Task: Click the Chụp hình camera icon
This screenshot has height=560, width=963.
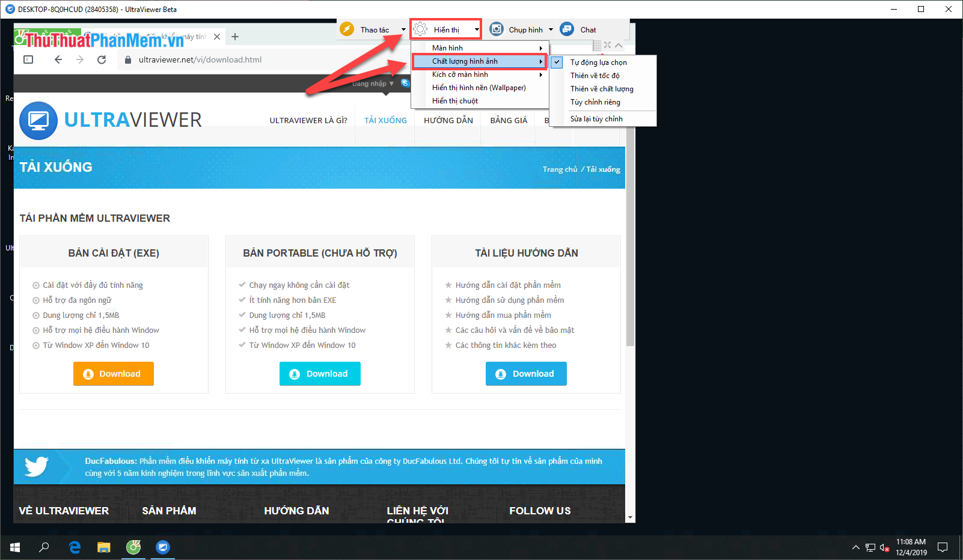Action: point(497,29)
